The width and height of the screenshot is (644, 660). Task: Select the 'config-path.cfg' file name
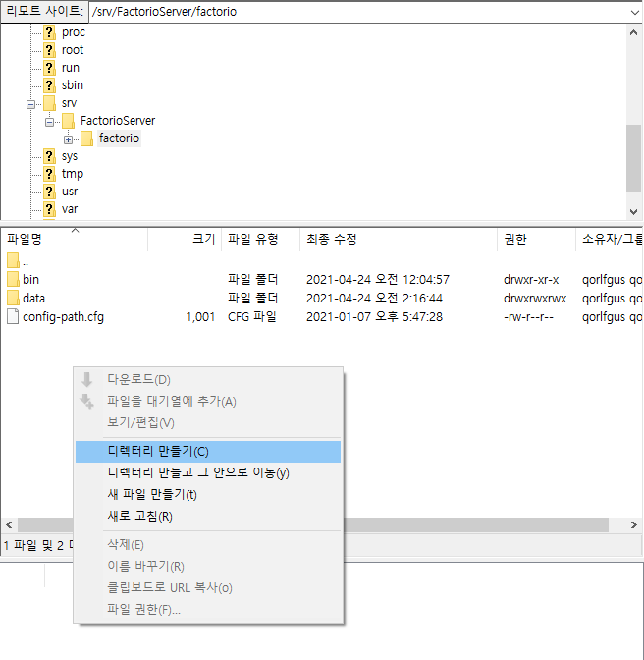coord(63,317)
